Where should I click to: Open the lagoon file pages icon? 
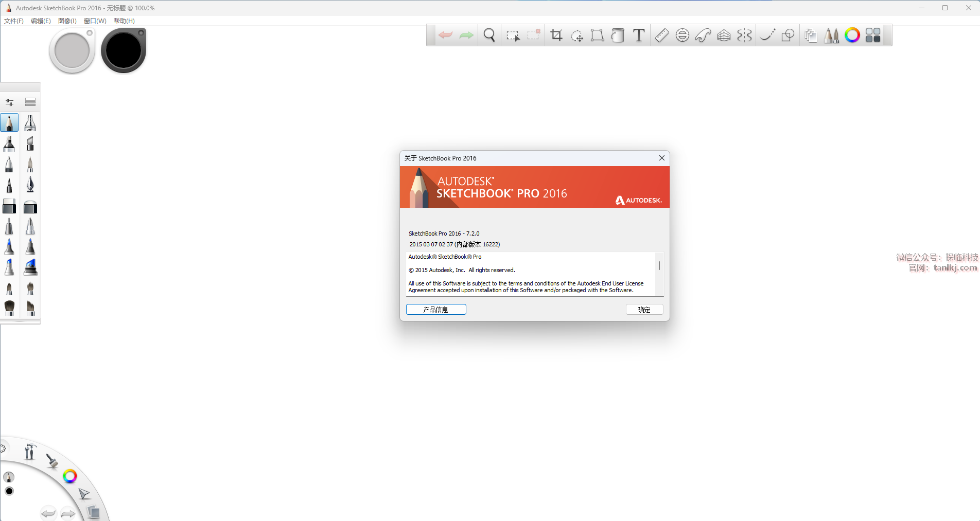coord(93,512)
